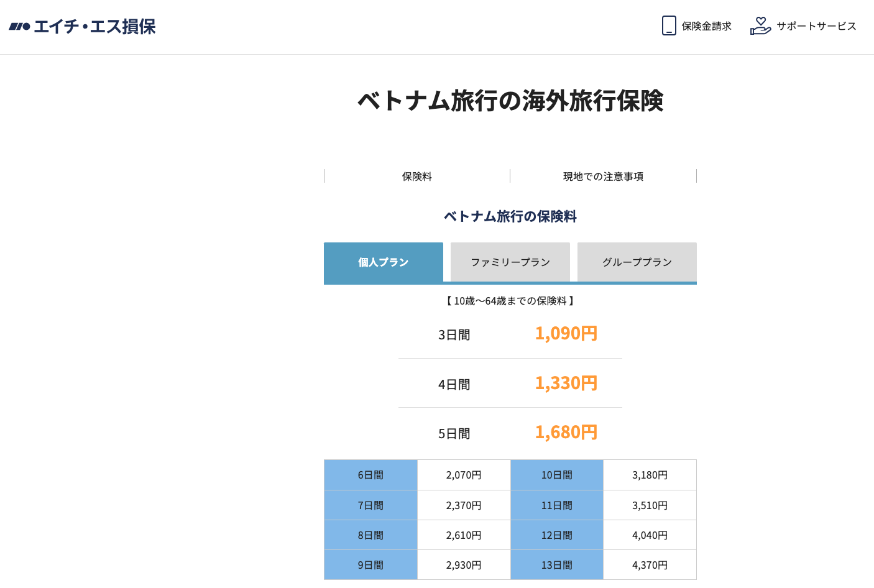Click the heart-in-hand サポートサービス icon

[760, 25]
